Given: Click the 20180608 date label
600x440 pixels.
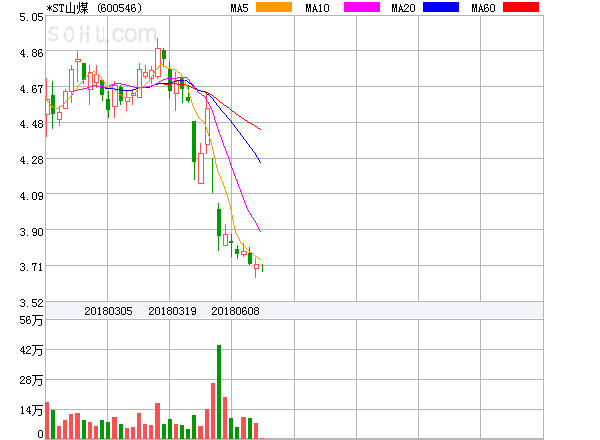Looking at the screenshot, I should click(235, 311).
